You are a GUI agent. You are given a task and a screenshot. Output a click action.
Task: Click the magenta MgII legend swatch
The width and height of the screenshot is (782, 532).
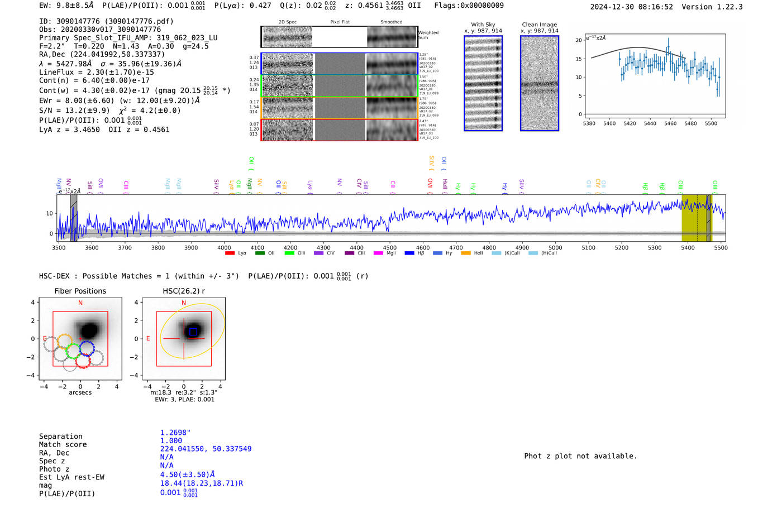379,253
